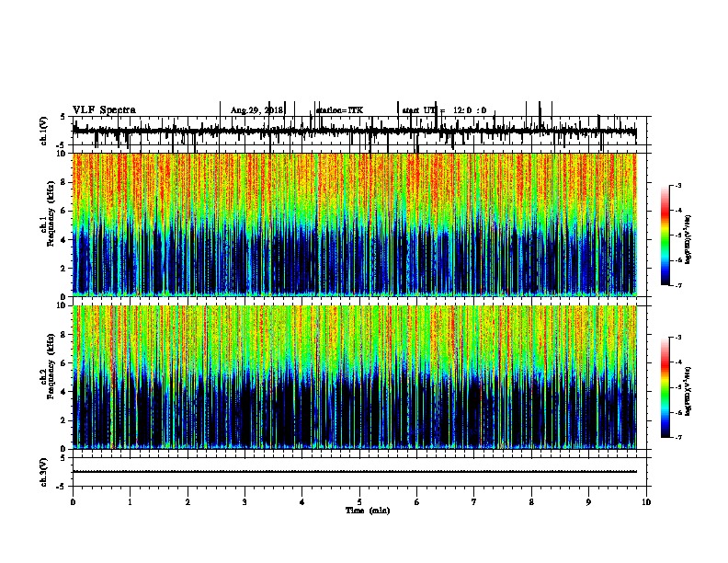Click the "VLF Spectra" plot title
Image resolution: width=728 pixels, height=563 pixels.
point(104,109)
